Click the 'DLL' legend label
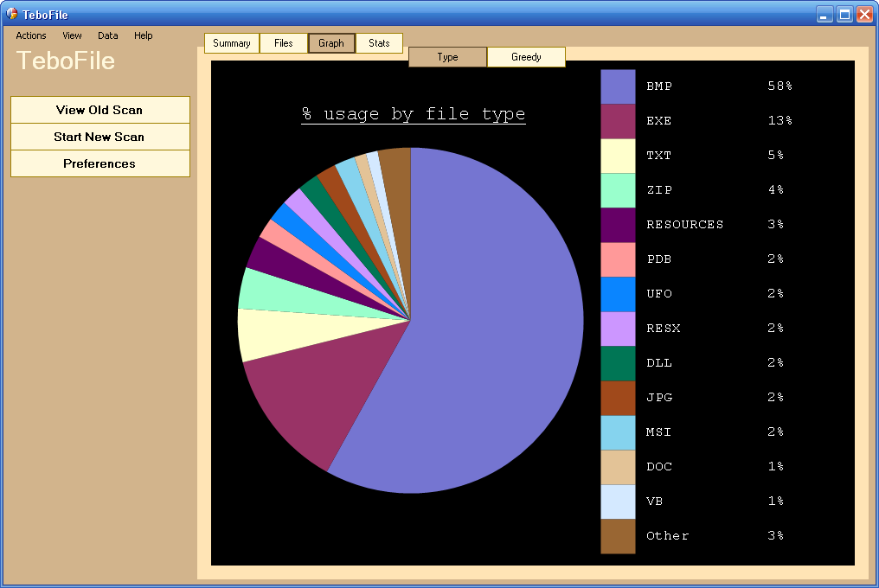879x588 pixels. 659,363
